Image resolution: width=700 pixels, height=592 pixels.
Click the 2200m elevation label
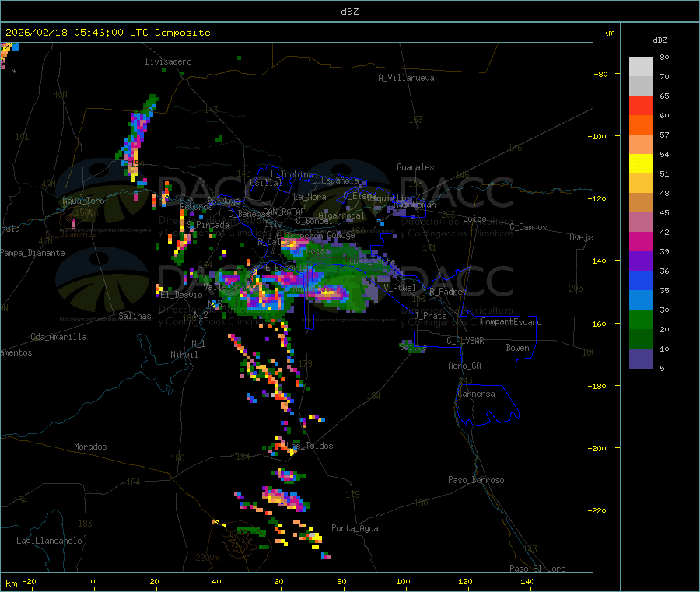207,558
